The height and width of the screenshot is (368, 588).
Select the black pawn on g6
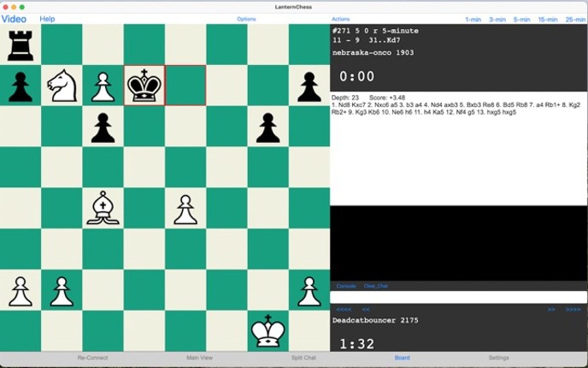(268, 128)
